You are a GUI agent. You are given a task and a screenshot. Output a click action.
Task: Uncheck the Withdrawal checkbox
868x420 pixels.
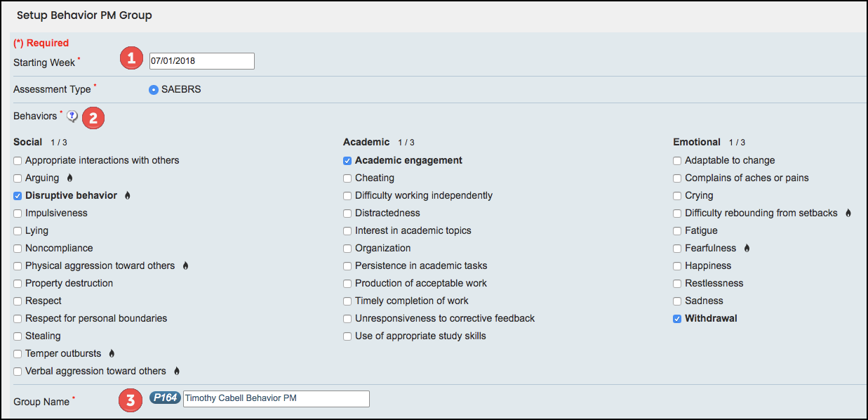click(677, 319)
